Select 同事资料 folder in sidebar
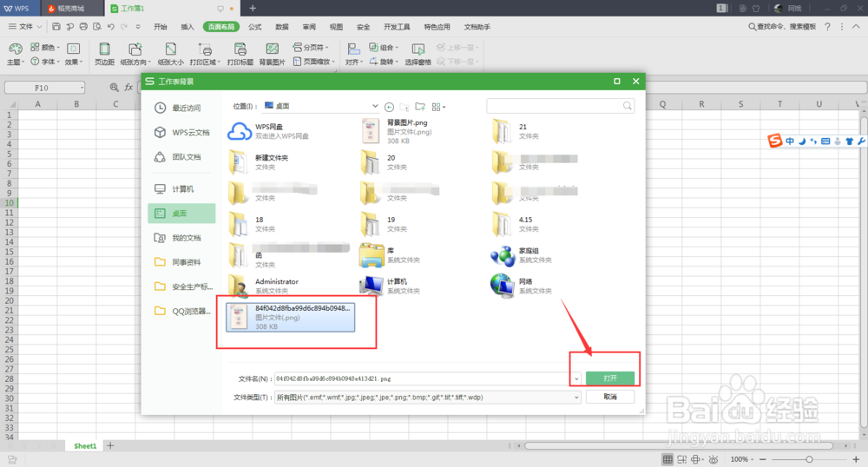 (x=181, y=262)
